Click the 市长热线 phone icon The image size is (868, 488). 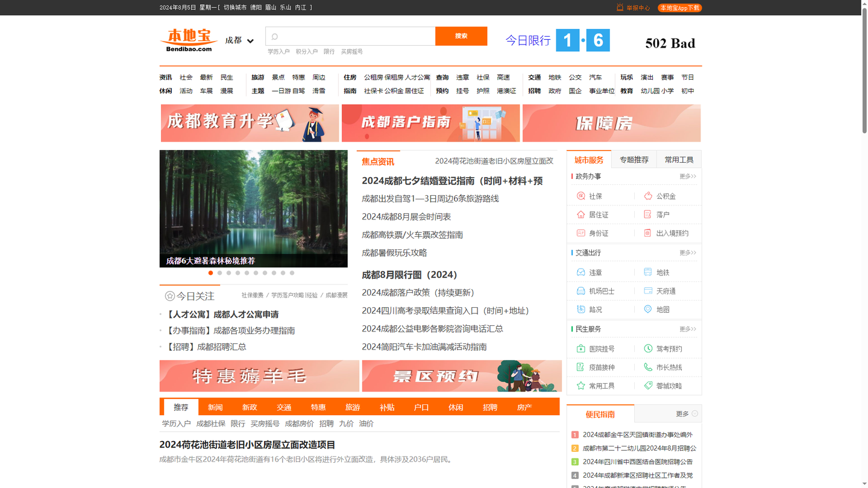648,367
